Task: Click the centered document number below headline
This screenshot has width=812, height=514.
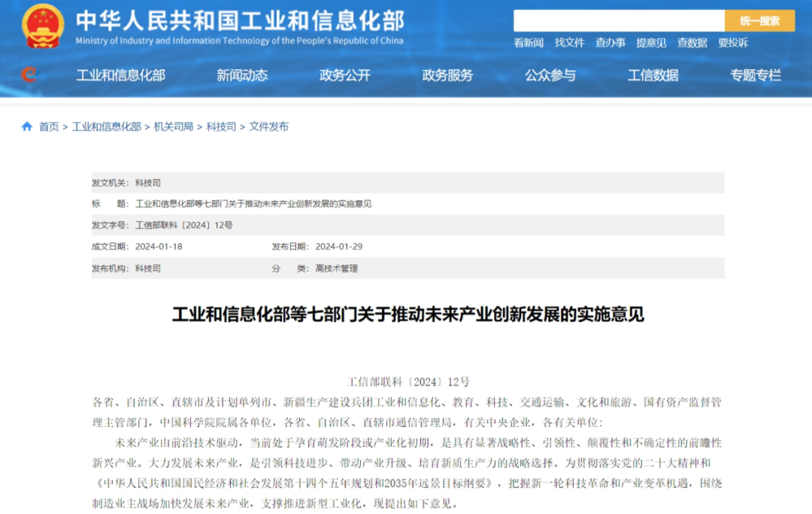Action: [x=408, y=382]
